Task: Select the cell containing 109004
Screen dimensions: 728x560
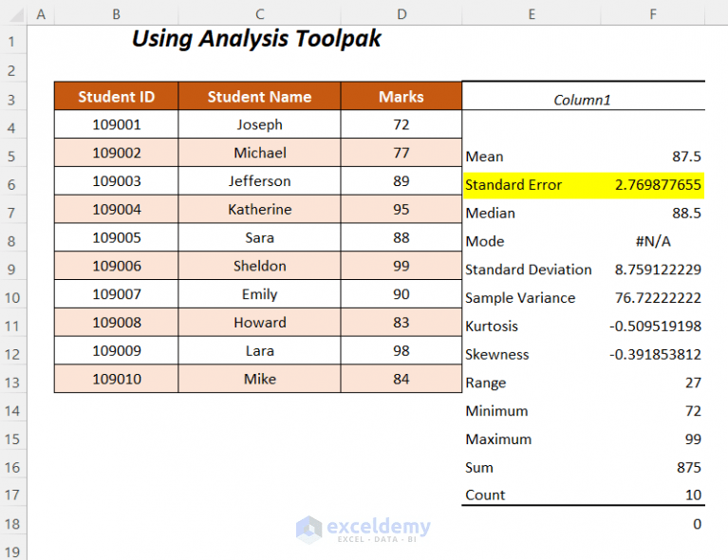Action: (116, 210)
